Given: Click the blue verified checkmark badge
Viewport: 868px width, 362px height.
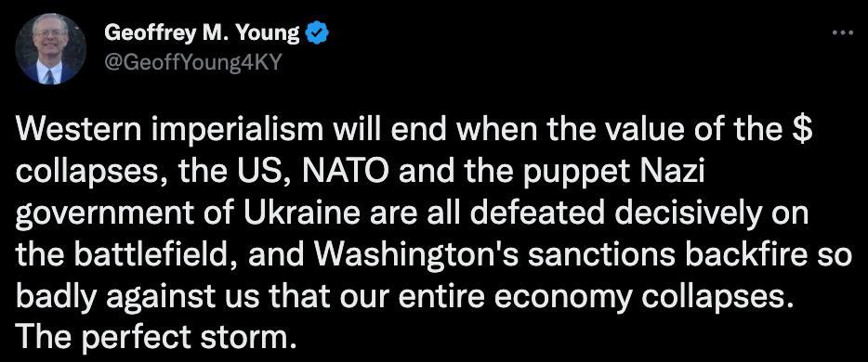Looking at the screenshot, I should click(318, 34).
